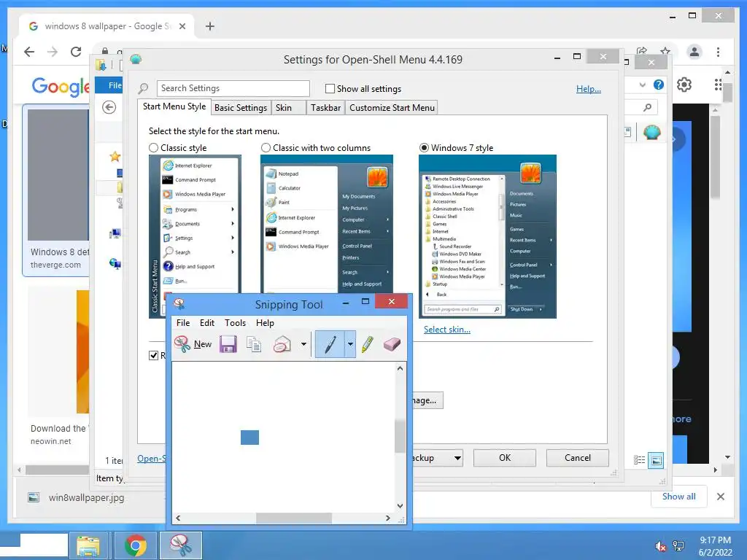Open the Taskbar tab in Open-Shell settings
Viewport: 747px width, 560px height.
(326, 108)
